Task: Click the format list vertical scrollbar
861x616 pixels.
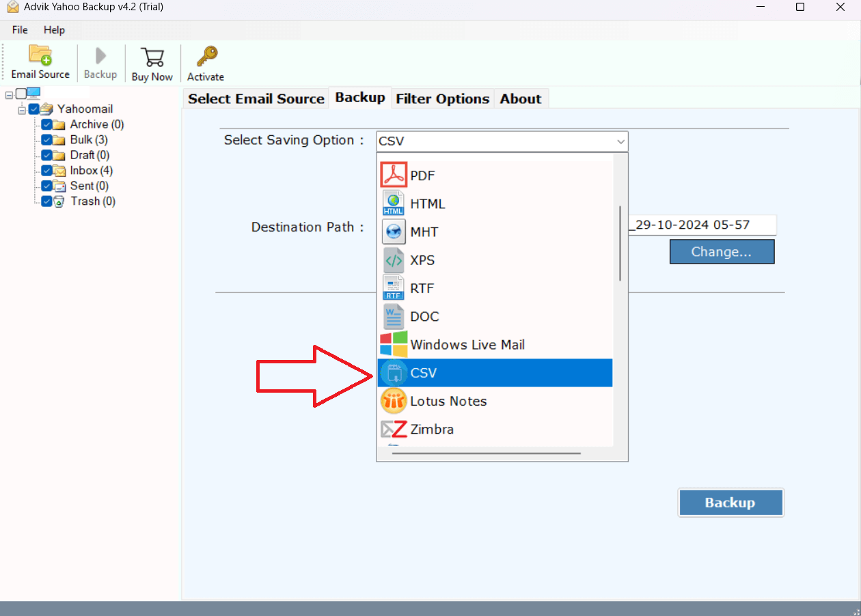Action: 620,243
